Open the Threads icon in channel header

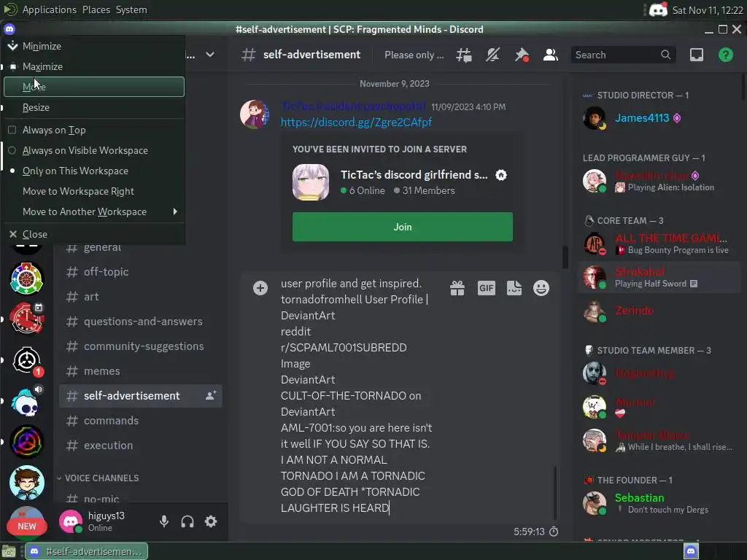(463, 55)
